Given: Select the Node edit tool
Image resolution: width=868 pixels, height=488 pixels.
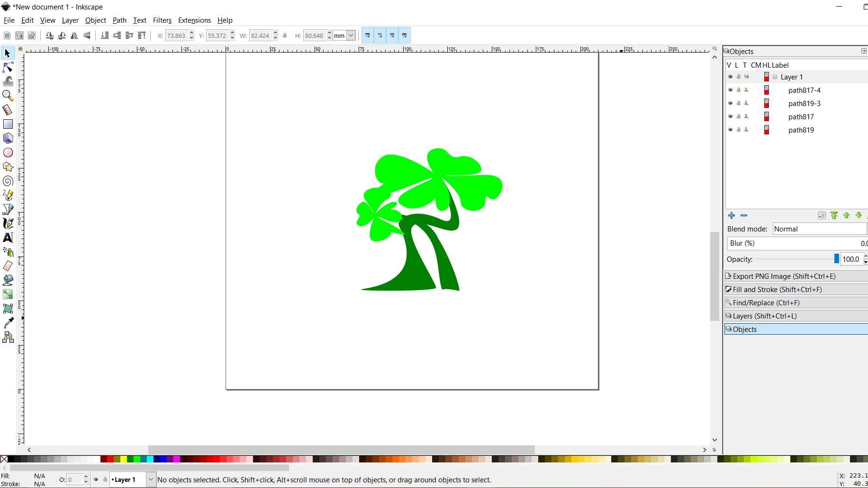Looking at the screenshot, I should tap(8, 67).
